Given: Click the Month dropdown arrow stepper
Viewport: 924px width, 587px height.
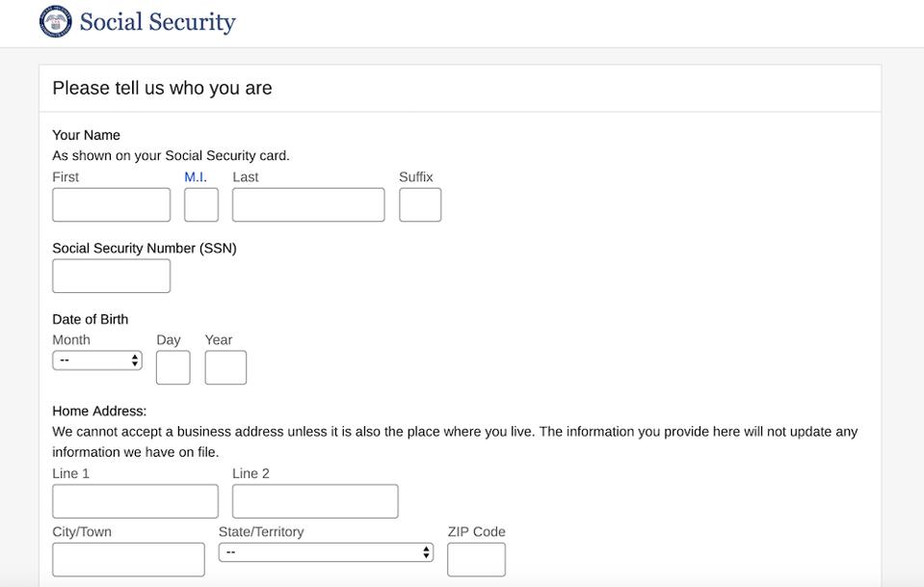Looking at the screenshot, I should coord(135,360).
